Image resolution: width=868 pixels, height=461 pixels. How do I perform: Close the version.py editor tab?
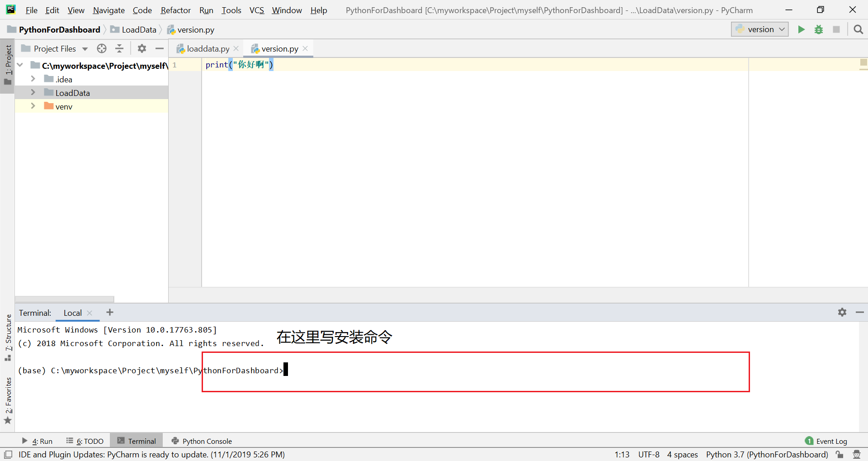(x=305, y=48)
